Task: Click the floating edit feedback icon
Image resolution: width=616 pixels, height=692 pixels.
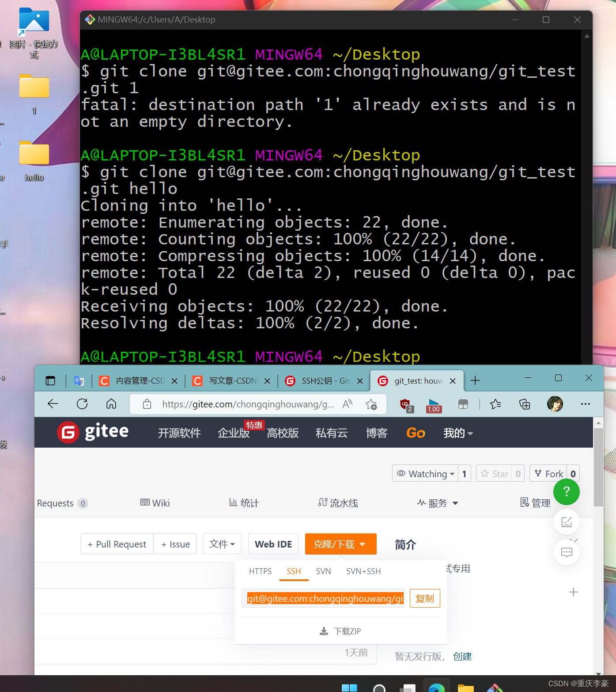Action: [567, 522]
